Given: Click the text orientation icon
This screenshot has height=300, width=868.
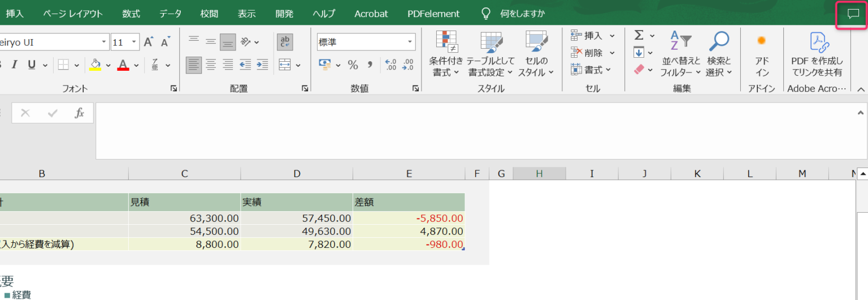Looking at the screenshot, I should (x=246, y=41).
